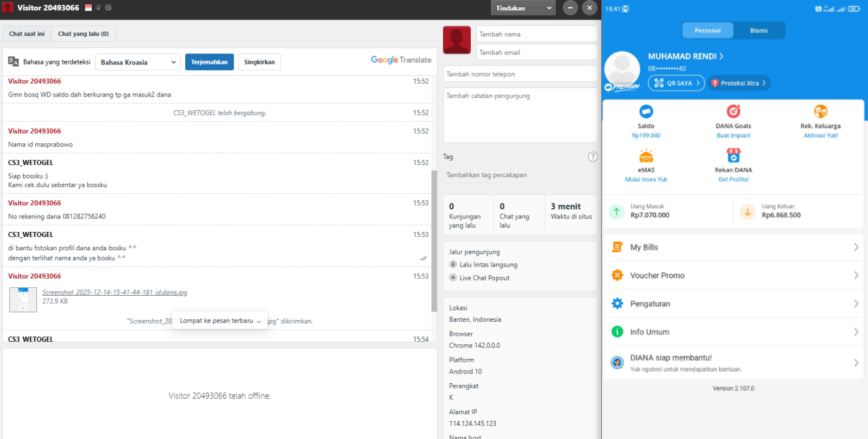Viewport: 868px width, 439px height.
Task: Open the Tindakan actions dropdown
Action: [523, 8]
